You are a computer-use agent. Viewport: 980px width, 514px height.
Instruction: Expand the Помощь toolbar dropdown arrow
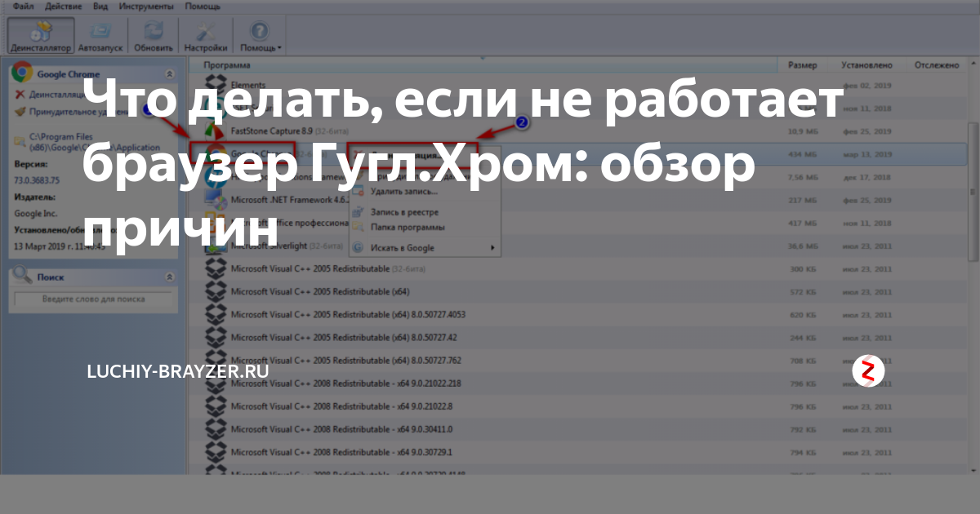[x=280, y=48]
